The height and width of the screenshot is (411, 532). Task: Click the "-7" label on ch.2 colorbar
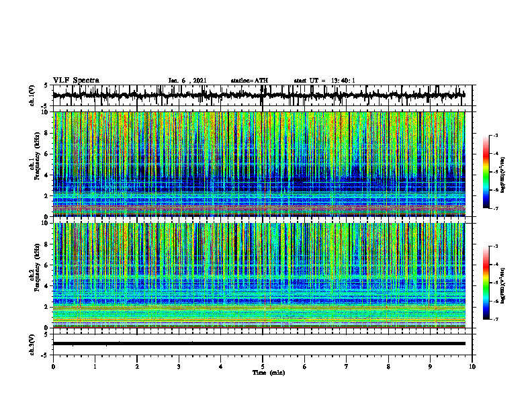click(496, 319)
